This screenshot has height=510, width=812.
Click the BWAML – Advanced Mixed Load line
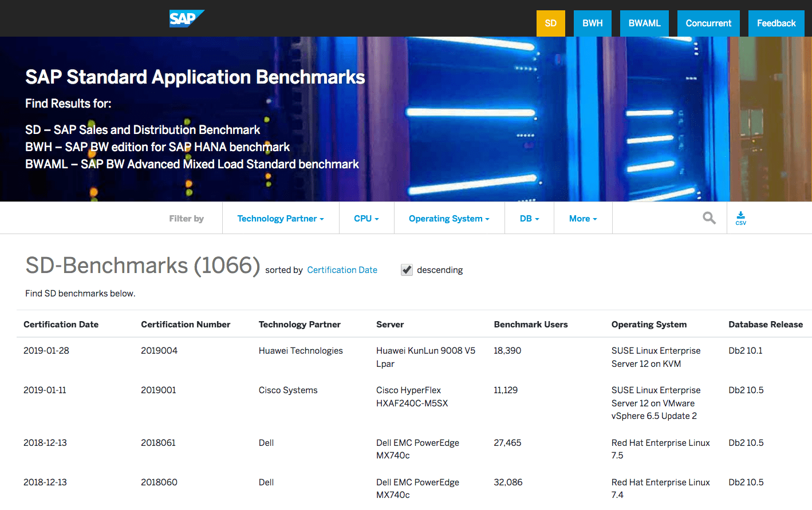point(192,164)
